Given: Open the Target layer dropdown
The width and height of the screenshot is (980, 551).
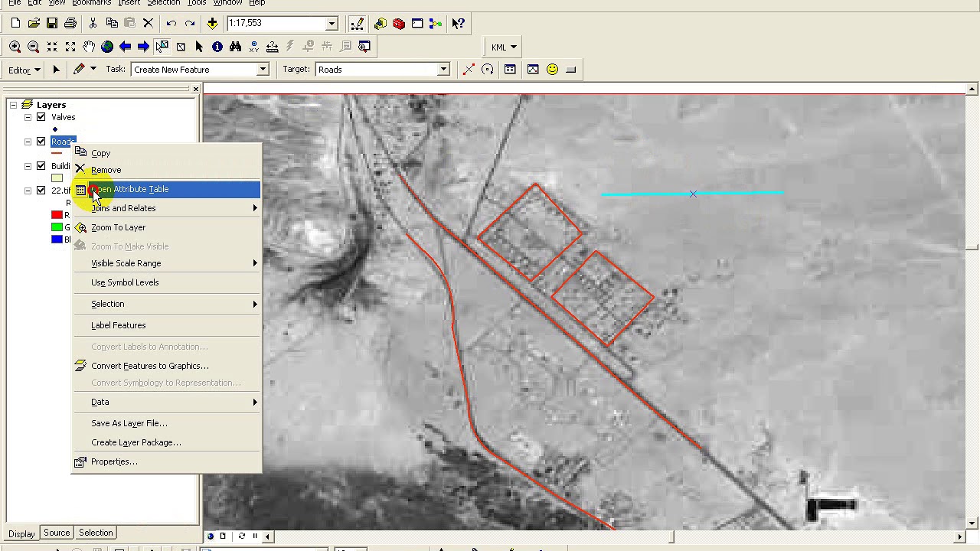Looking at the screenshot, I should point(443,70).
